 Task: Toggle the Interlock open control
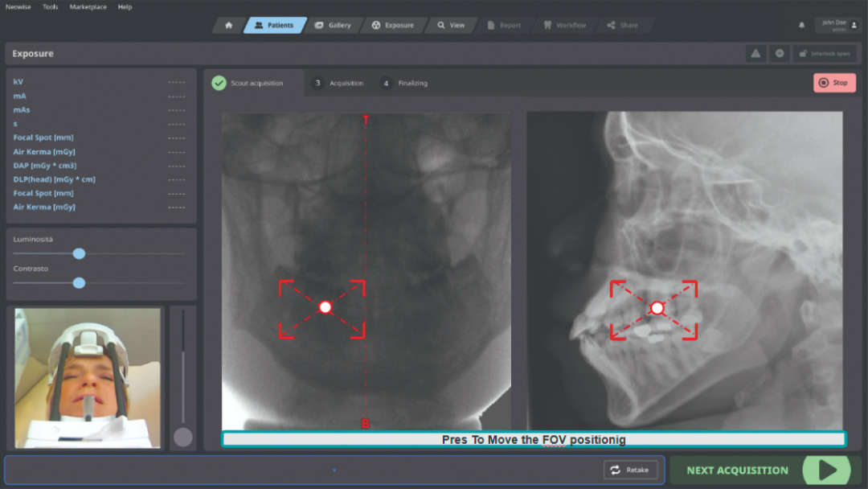tap(825, 52)
